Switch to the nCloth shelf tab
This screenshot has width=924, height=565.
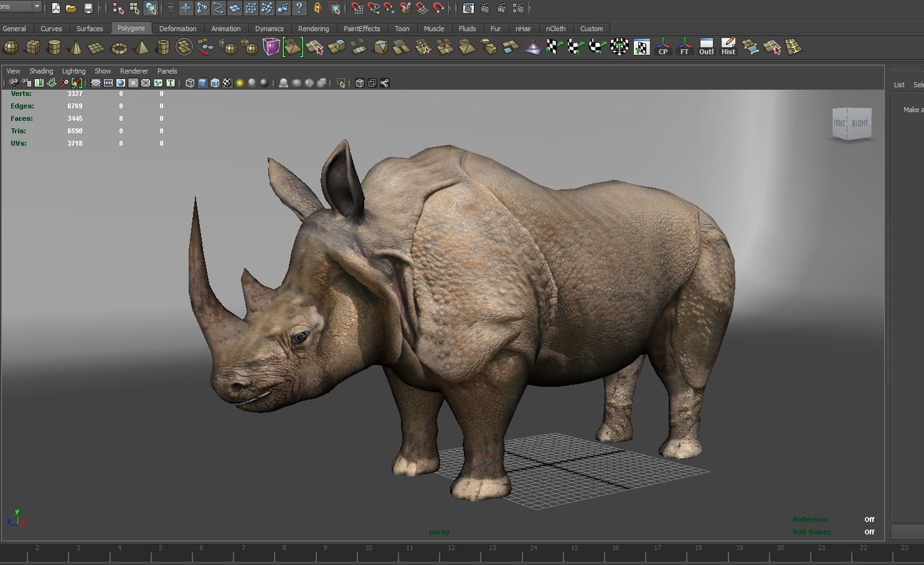(x=556, y=29)
